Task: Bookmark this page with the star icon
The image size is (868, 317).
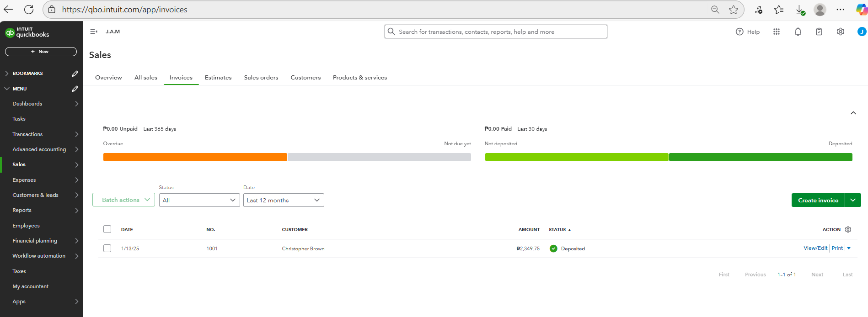Action: point(734,10)
